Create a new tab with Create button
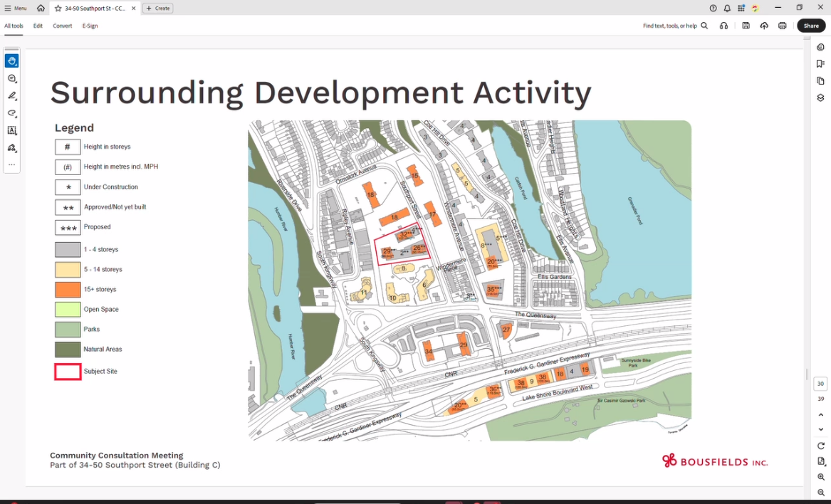 (158, 9)
